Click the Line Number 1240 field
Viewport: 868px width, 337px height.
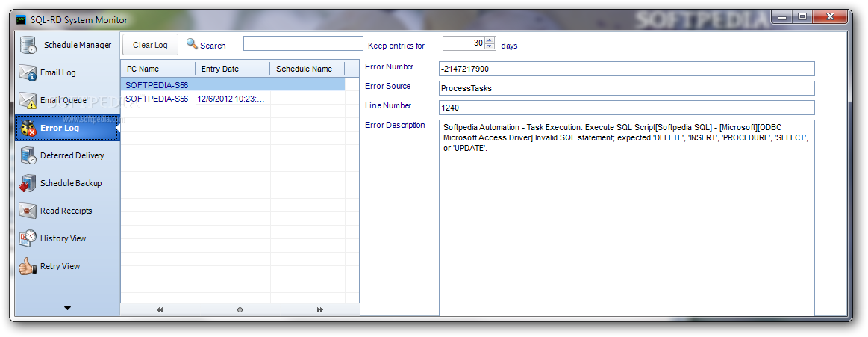[627, 108]
